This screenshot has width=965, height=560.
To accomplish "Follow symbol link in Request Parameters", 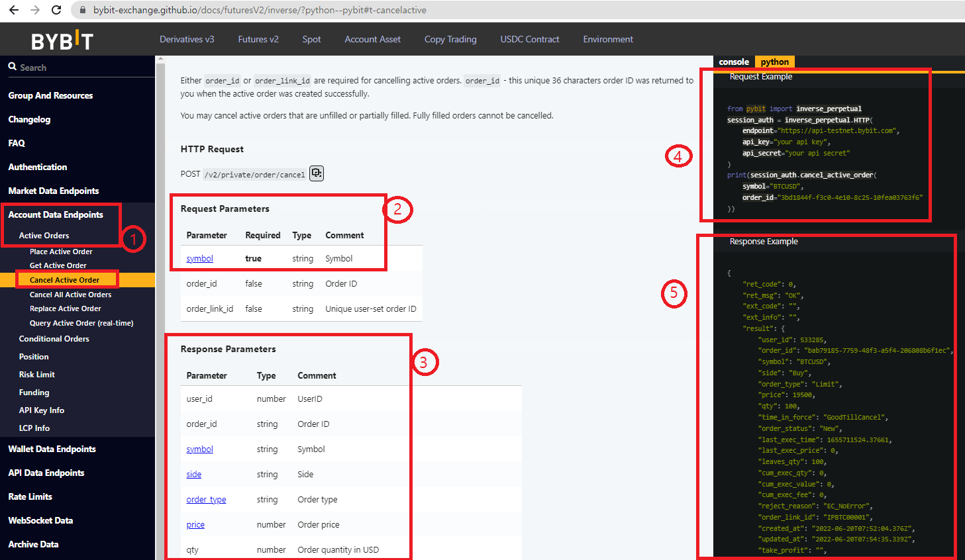I will pyautogui.click(x=199, y=259).
